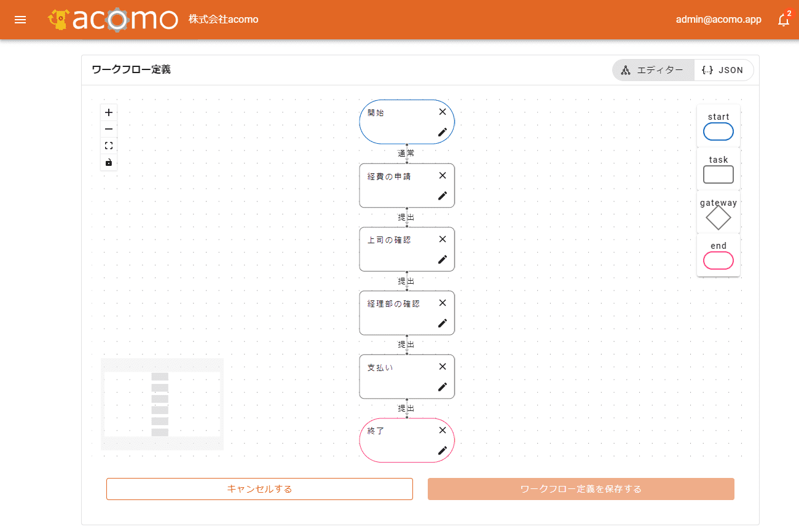
Task: Open the hamburger navigation menu
Action: point(20,20)
